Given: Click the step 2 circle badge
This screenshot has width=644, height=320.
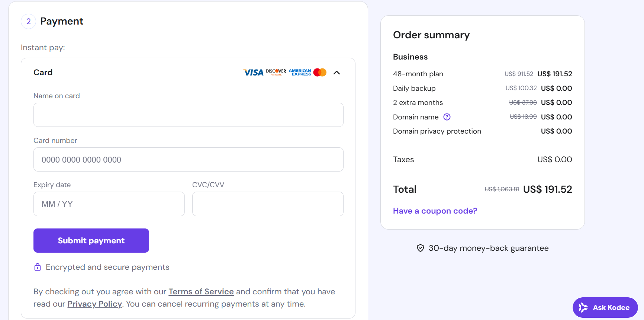Looking at the screenshot, I should [x=29, y=22].
